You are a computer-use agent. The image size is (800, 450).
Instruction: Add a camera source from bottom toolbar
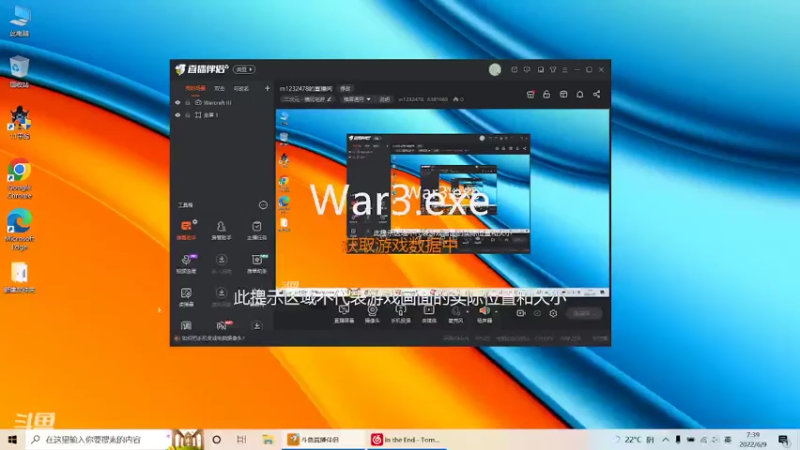pos(372,313)
